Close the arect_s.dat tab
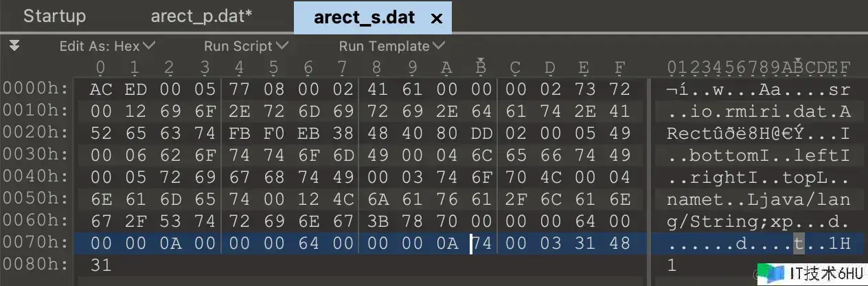This screenshot has width=868, height=286. tap(436, 19)
